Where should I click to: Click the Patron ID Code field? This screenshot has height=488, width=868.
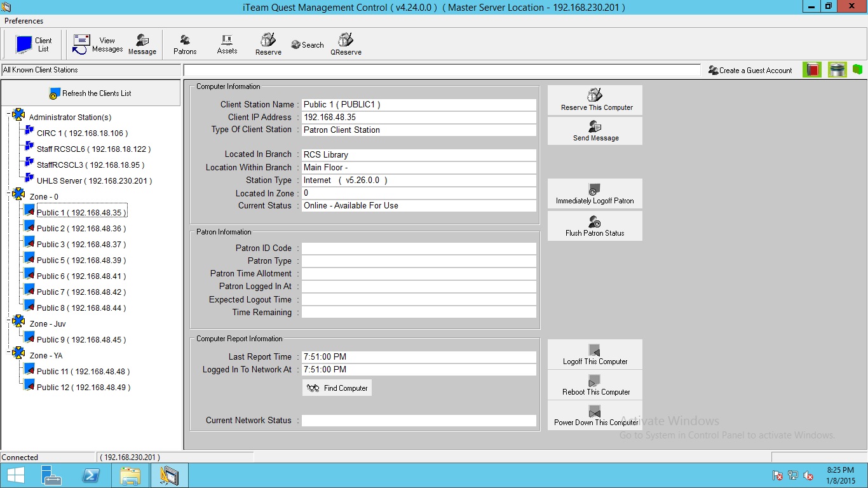(419, 248)
